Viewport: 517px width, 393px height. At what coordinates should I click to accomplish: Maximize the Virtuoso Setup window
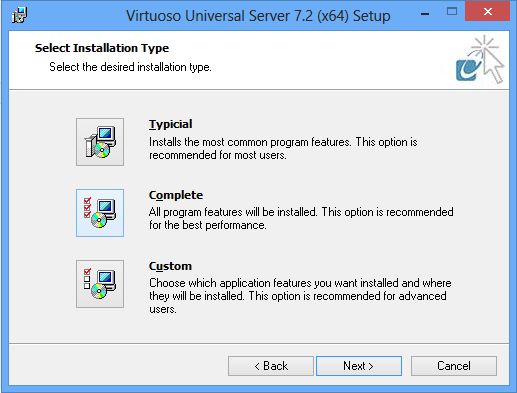(x=452, y=12)
